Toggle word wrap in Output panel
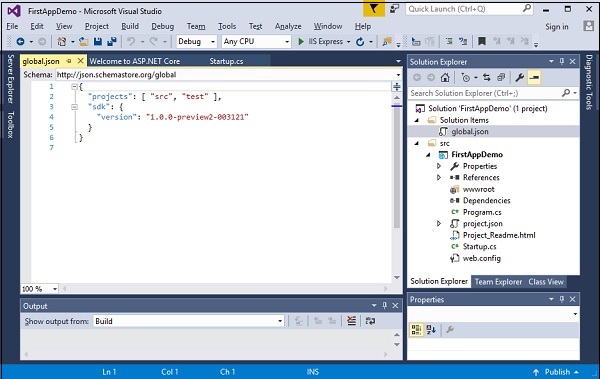The image size is (600, 379). (370, 321)
